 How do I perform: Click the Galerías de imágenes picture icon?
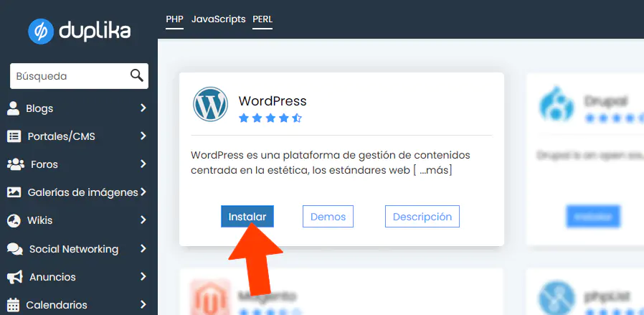point(14,192)
